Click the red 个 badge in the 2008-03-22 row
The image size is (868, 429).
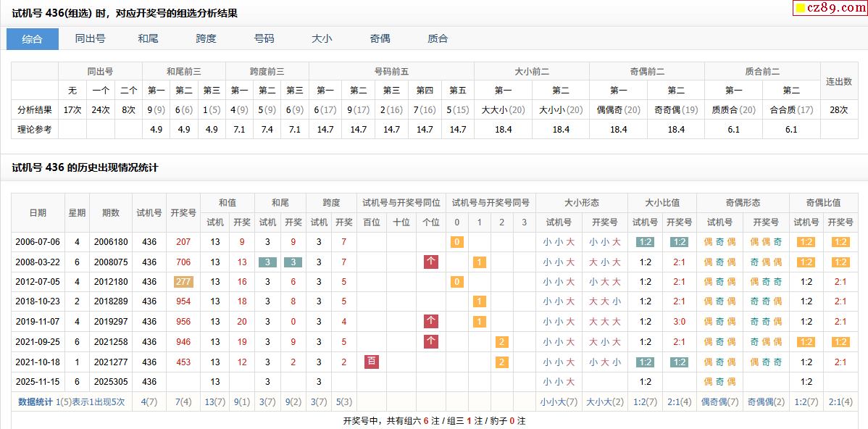point(431,262)
